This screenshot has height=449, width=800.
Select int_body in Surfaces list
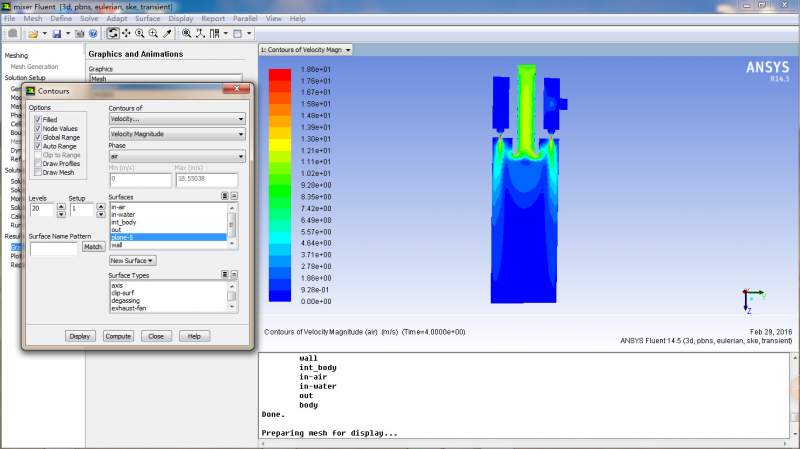tap(168, 222)
